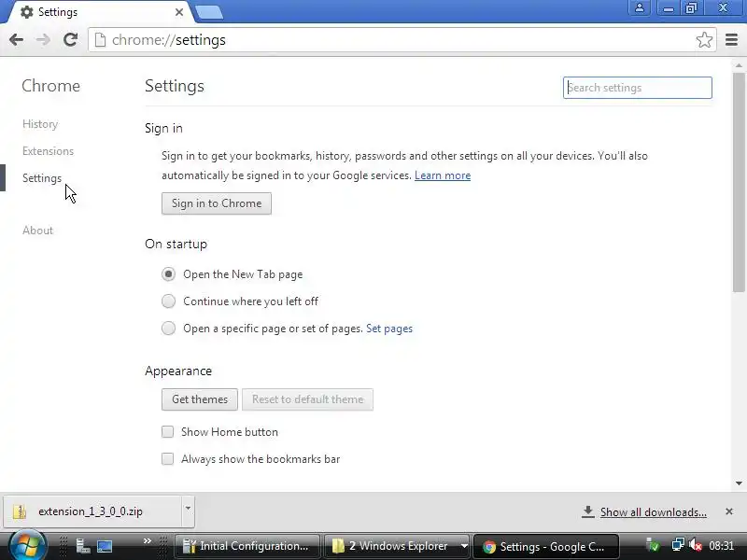Expand the quick launch overflow chevron
This screenshot has height=560, width=747.
[x=148, y=541]
